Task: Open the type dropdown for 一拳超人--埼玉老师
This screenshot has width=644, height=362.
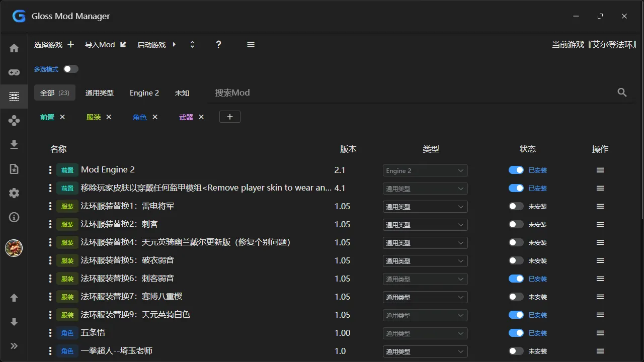Action: point(425,351)
